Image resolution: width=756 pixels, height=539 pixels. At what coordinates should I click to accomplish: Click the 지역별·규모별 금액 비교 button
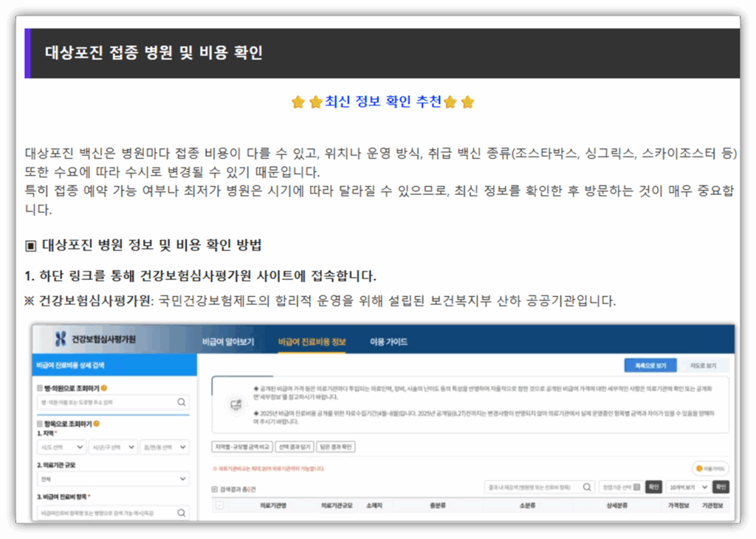point(242,447)
